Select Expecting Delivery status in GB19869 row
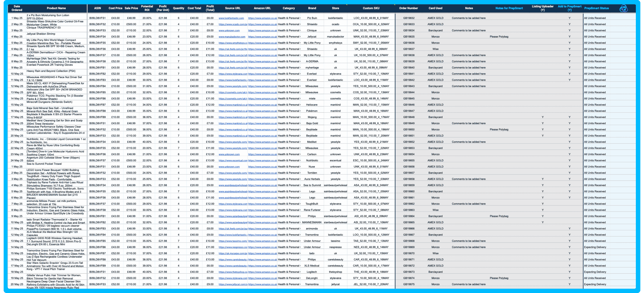 [x=595, y=247]
